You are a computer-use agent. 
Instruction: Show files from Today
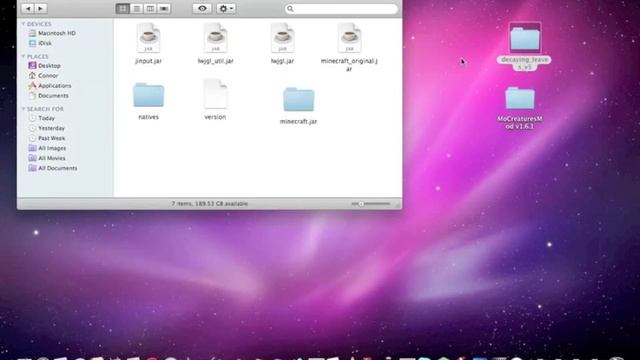point(42,118)
